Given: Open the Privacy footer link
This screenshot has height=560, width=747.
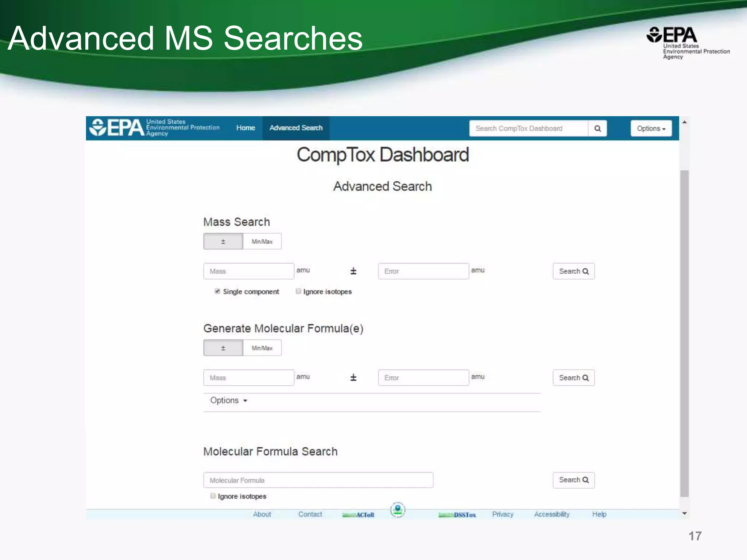Looking at the screenshot, I should [x=503, y=514].
